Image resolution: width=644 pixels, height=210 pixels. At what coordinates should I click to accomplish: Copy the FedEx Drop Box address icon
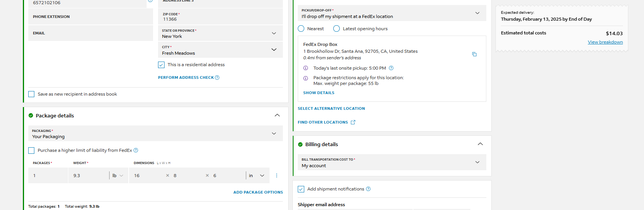pyautogui.click(x=474, y=54)
